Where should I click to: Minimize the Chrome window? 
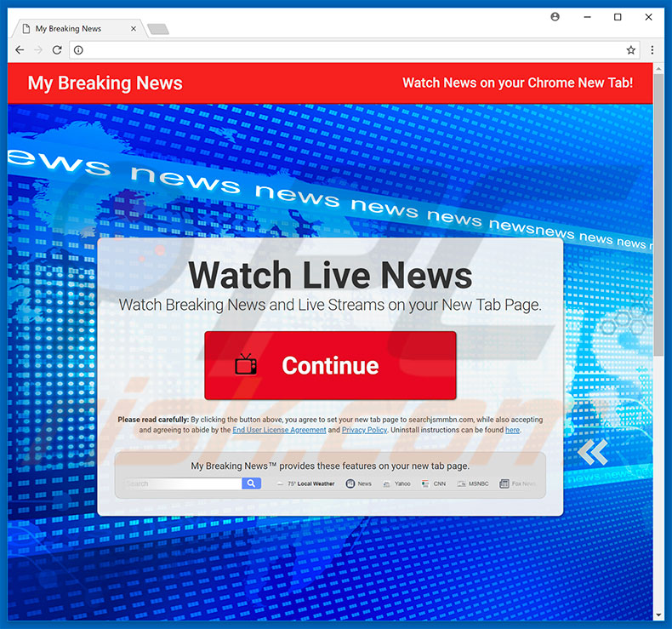[x=587, y=17]
